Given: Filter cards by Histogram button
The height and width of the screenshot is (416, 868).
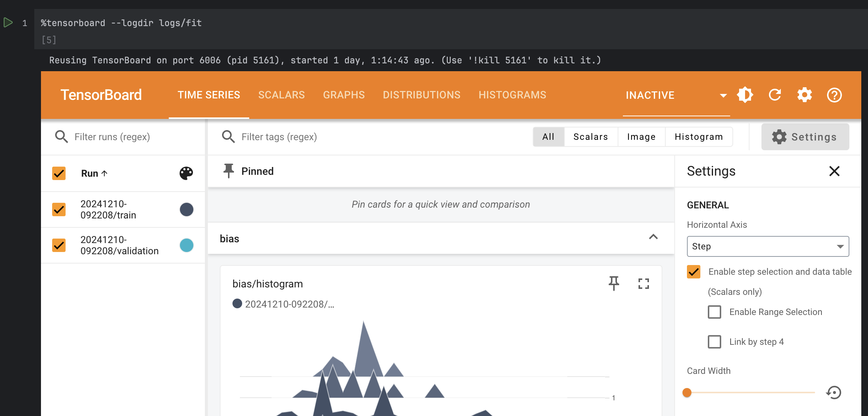Looking at the screenshot, I should [698, 137].
